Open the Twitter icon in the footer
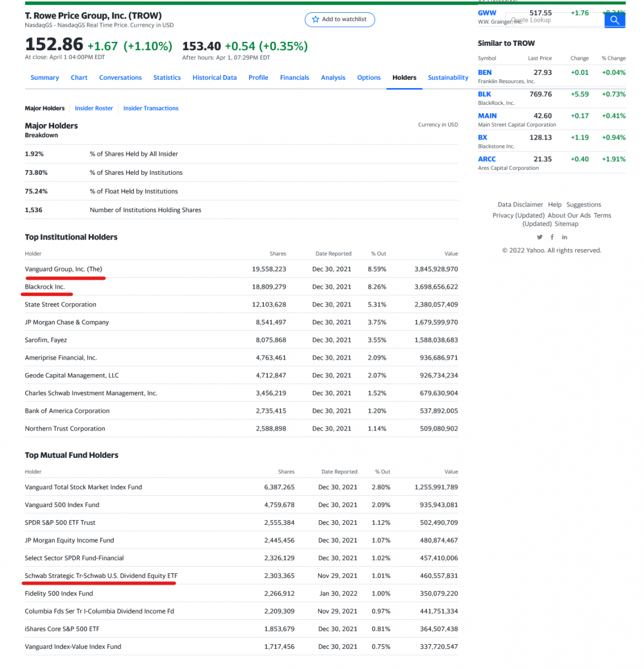The height and width of the screenshot is (670, 644). [540, 237]
